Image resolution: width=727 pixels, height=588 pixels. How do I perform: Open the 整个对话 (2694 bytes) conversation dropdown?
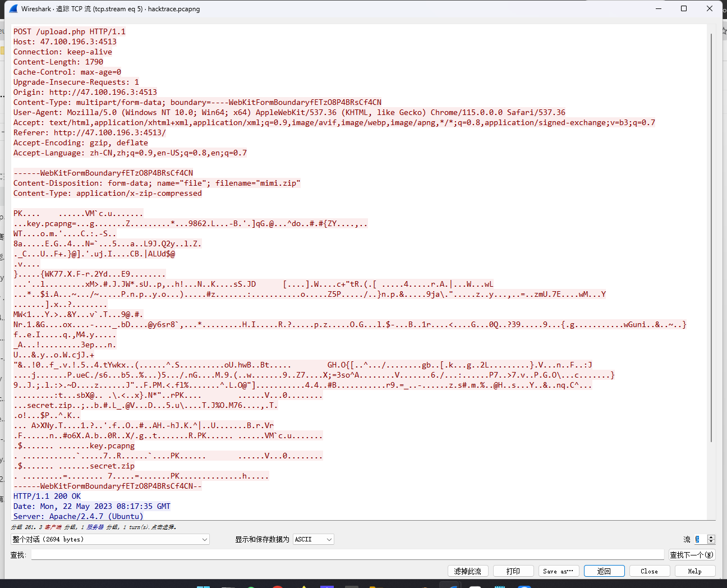click(110, 539)
